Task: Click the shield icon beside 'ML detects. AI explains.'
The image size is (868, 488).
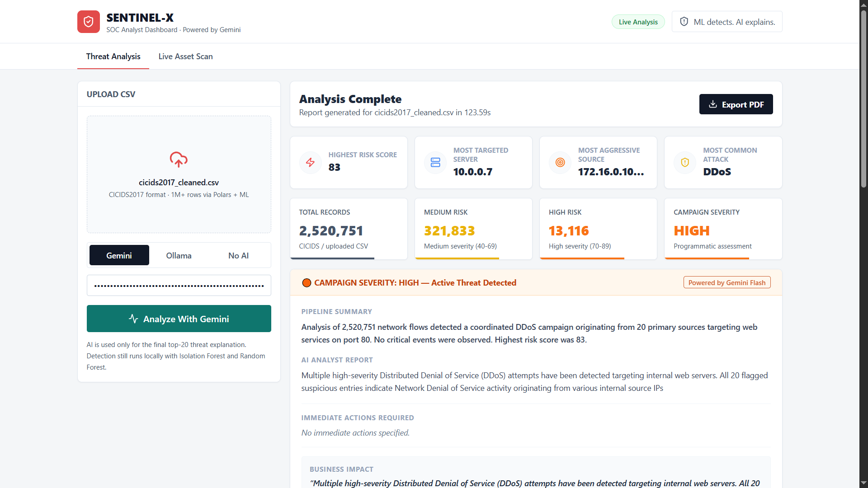Action: click(x=684, y=22)
